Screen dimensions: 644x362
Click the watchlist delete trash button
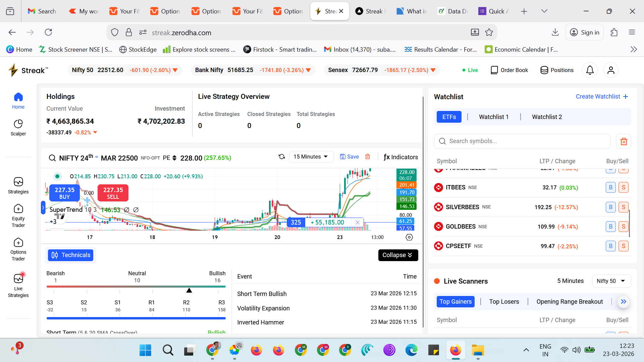(x=624, y=141)
